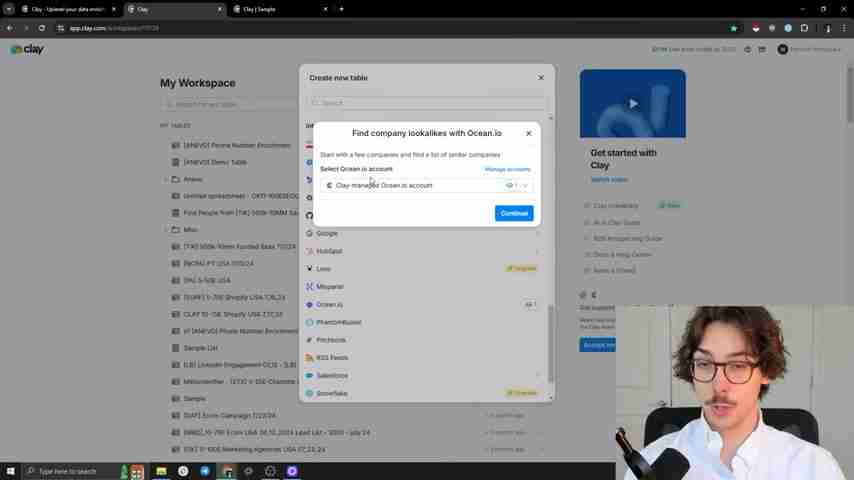Open the Ocean.io account selection dropdown

(427, 185)
